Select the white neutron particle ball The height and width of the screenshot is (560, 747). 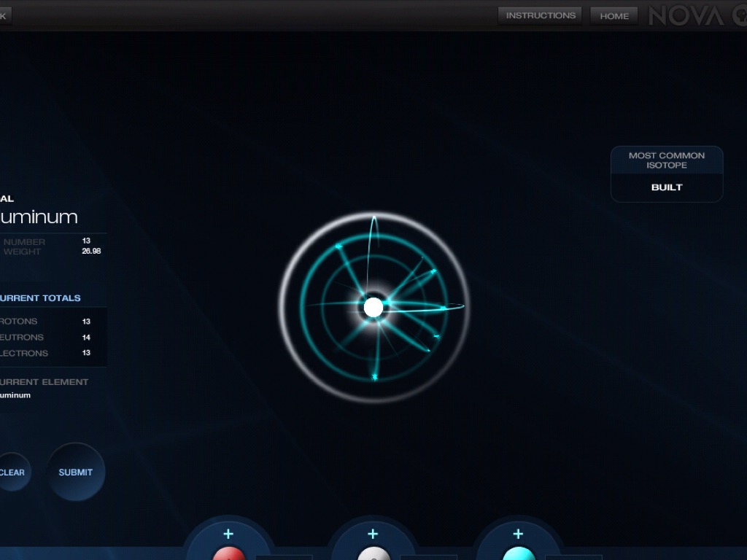[373, 554]
